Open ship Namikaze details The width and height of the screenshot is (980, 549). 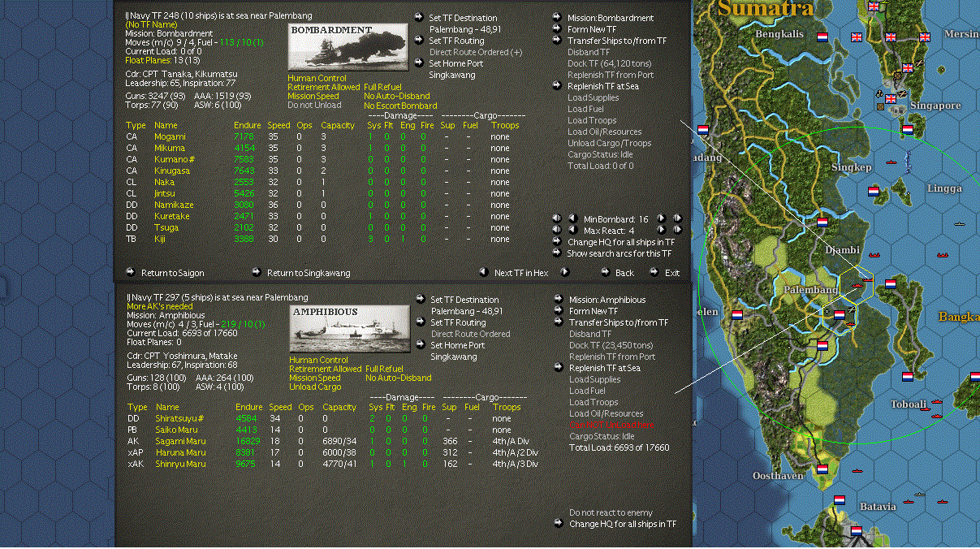174,205
